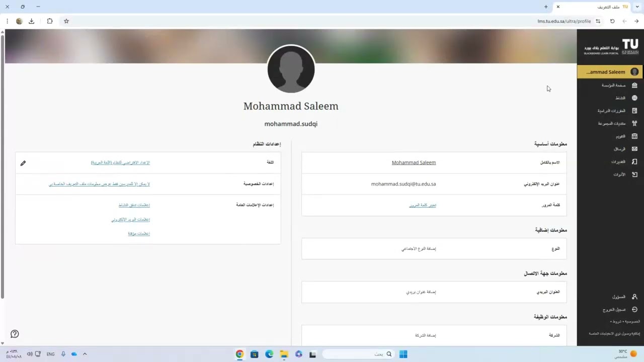Select the الأدوات menu label
Image resolution: width=644 pixels, height=362 pixels.
coord(619,174)
